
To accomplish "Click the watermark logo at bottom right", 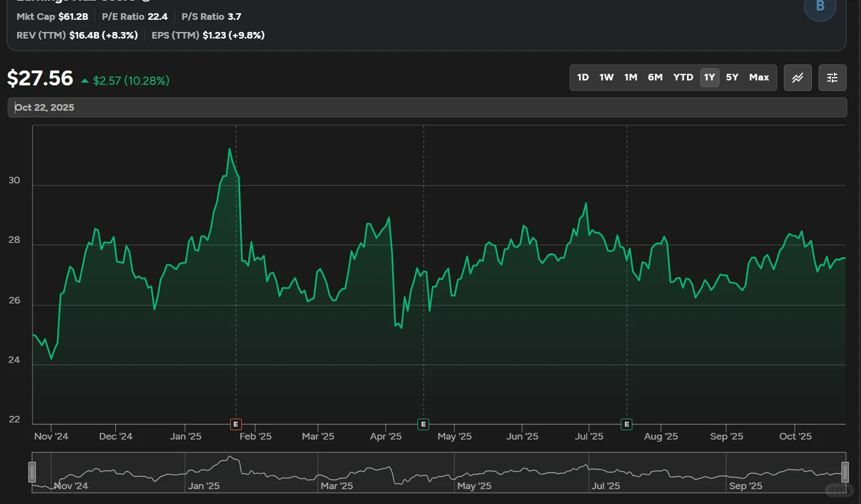I will (x=839, y=491).
